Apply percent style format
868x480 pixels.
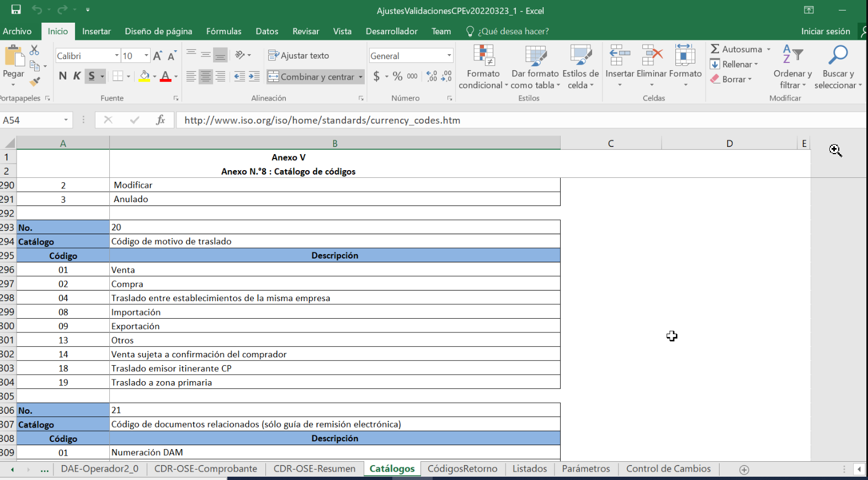(x=397, y=76)
